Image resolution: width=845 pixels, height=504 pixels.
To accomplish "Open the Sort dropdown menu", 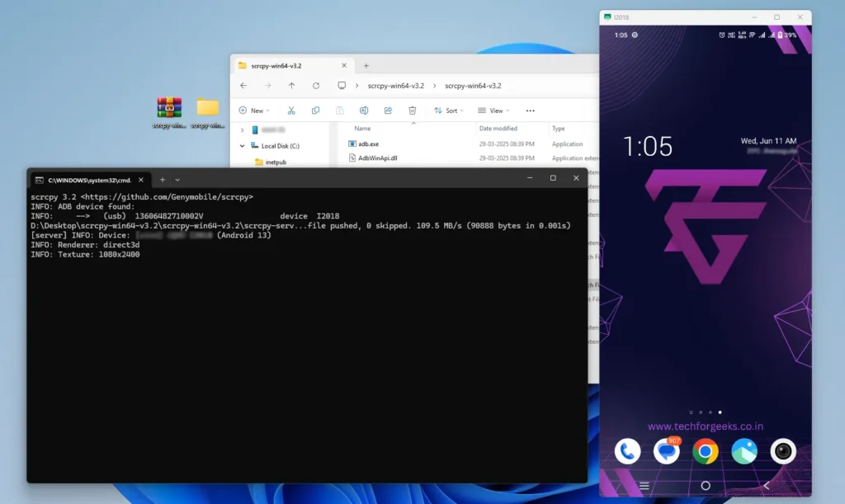I will click(449, 111).
